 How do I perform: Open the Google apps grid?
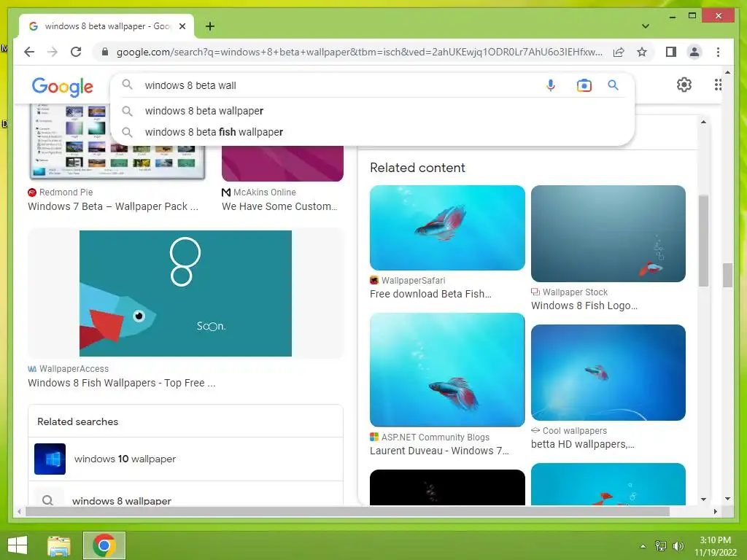[x=718, y=85]
